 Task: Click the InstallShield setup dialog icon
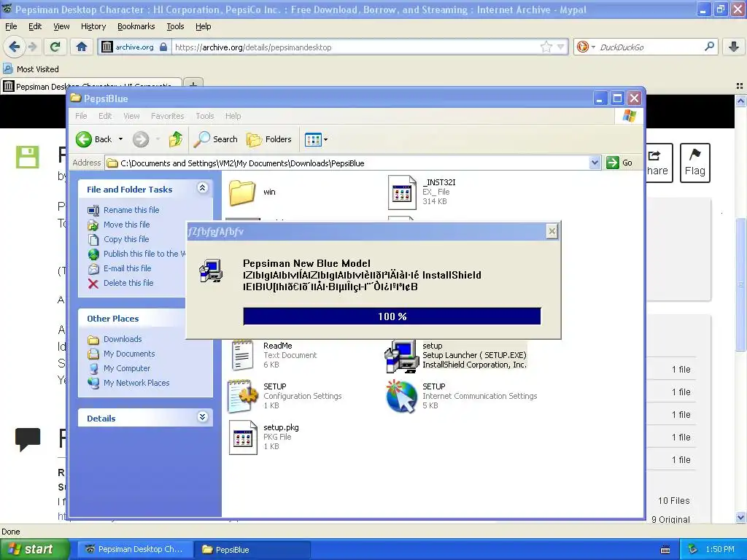point(211,271)
